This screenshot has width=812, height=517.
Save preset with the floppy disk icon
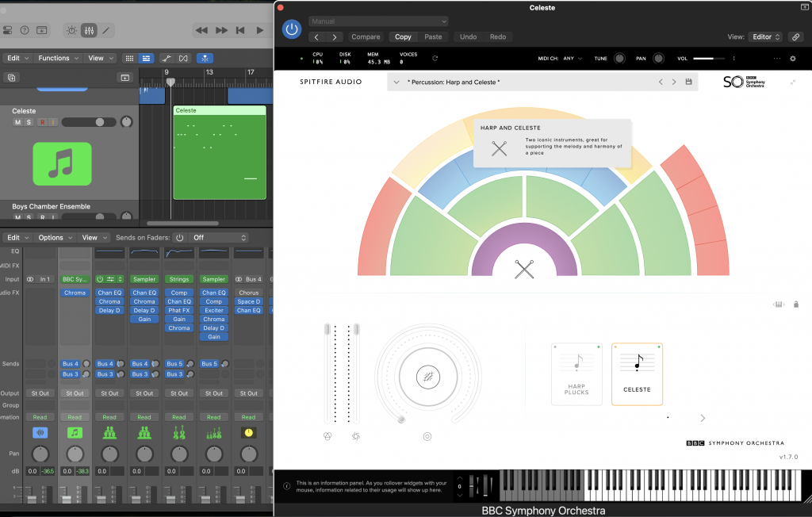688,82
